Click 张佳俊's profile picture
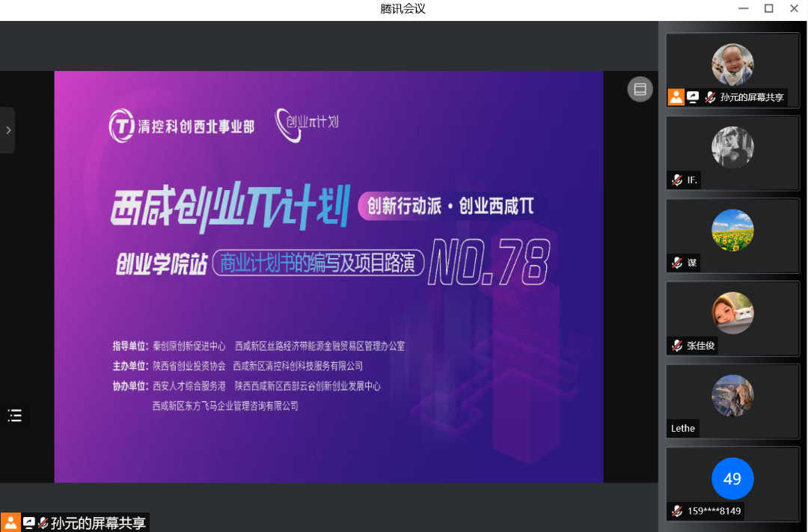The height and width of the screenshot is (532, 808). pos(732,314)
